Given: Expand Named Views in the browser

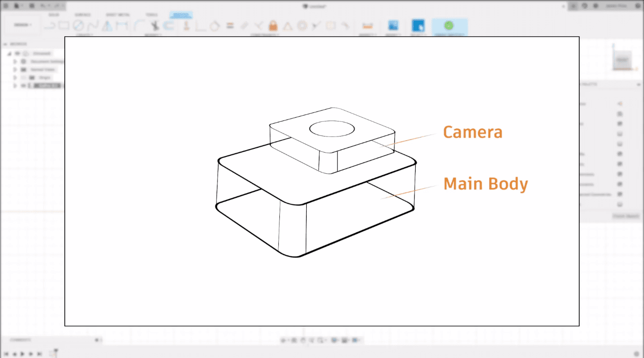Looking at the screenshot, I should [x=15, y=69].
